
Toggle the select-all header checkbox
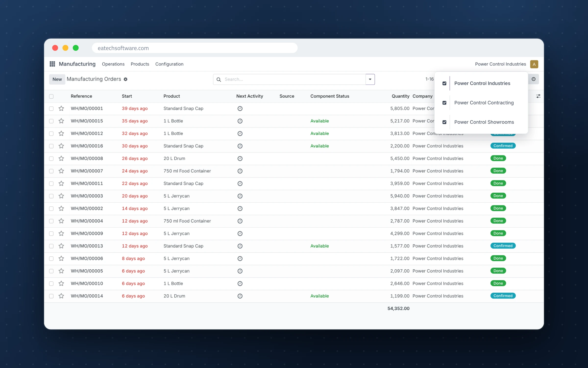point(51,96)
